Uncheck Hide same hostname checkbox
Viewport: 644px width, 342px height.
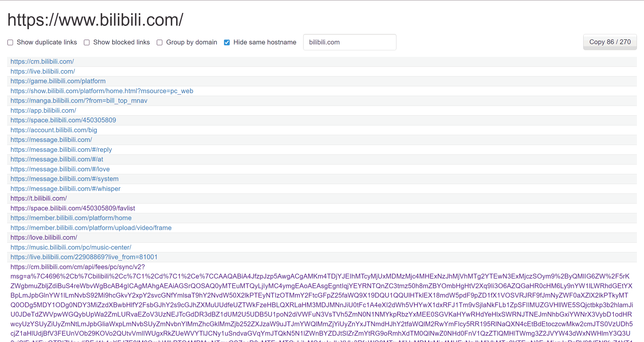point(227,42)
